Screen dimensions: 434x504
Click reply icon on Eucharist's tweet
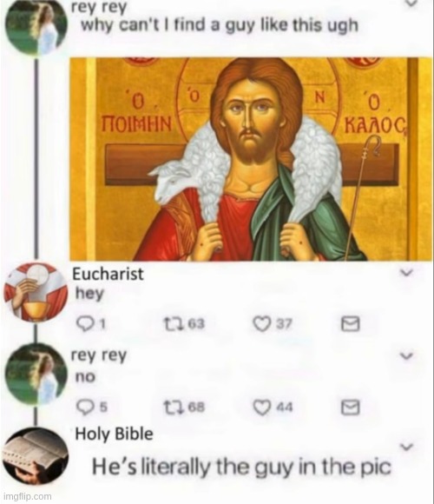pos(83,323)
